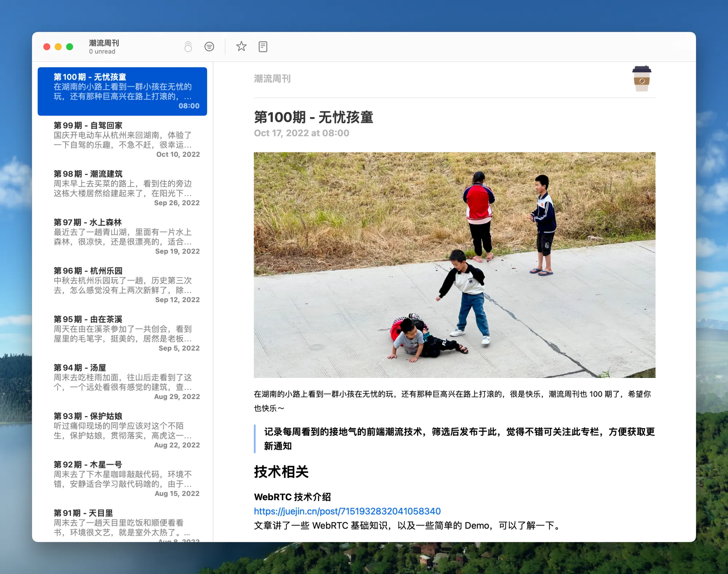Open the article filter icon
Viewport: 728px width, 574px height.
pos(209,47)
